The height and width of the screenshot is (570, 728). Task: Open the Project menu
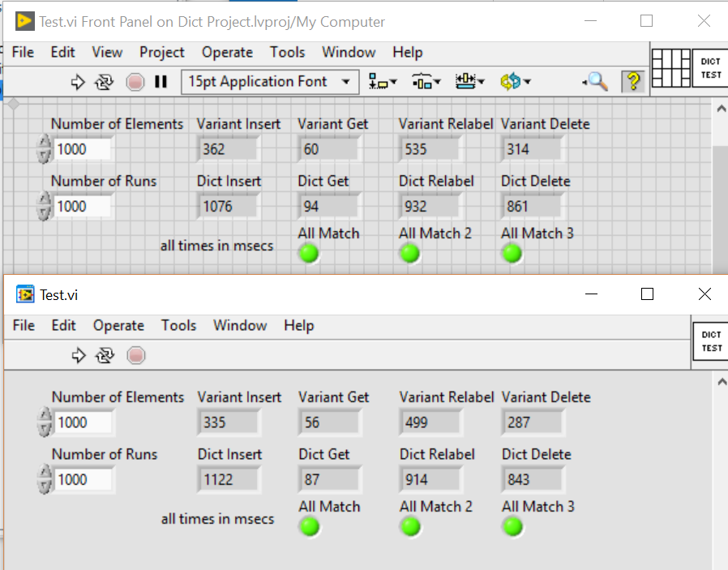click(x=161, y=53)
